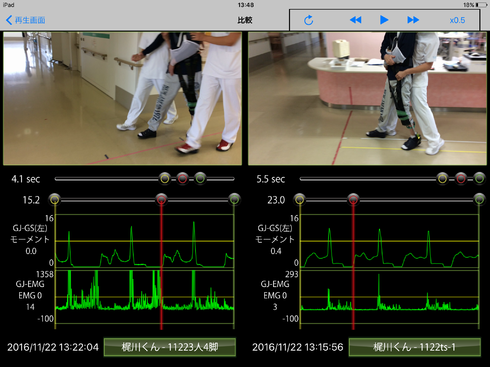Select yellow start handle on right 23.0 slider

pyautogui.click(x=300, y=200)
